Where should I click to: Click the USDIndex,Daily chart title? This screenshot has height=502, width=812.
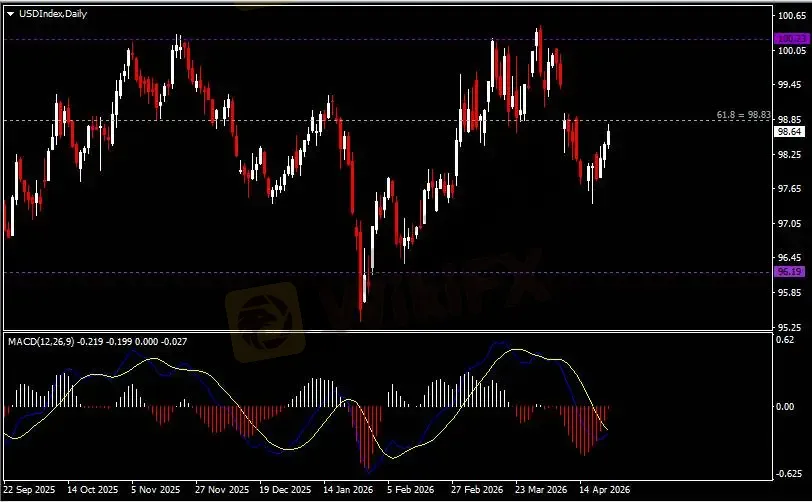click(x=53, y=14)
